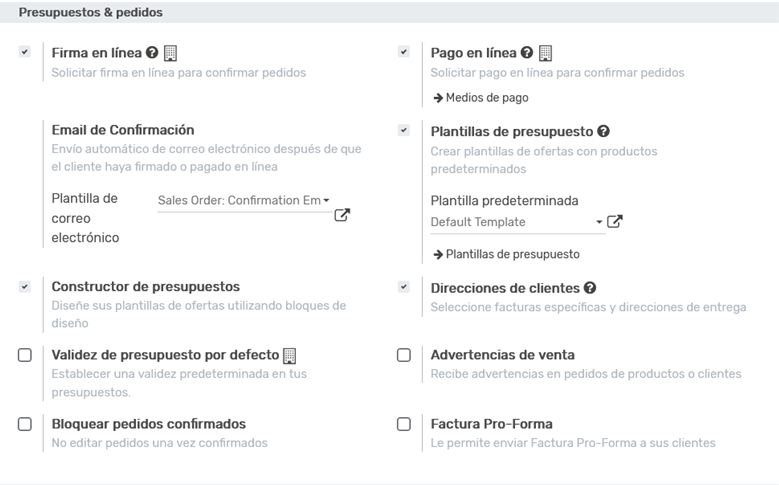
Task: Open the Medios de pago link
Action: (481, 98)
